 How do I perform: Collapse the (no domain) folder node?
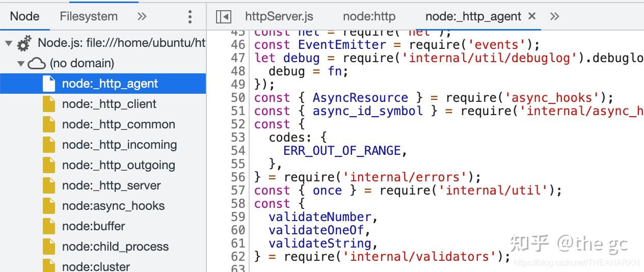(x=21, y=64)
